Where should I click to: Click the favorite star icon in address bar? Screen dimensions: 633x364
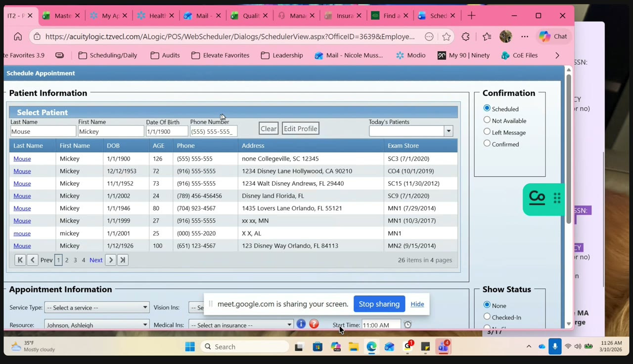click(x=447, y=37)
